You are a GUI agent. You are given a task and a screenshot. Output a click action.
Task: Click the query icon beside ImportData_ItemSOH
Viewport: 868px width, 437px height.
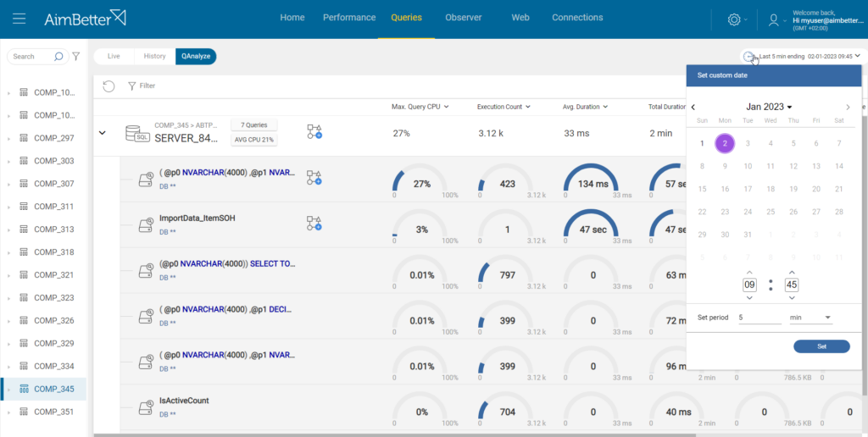(x=146, y=224)
